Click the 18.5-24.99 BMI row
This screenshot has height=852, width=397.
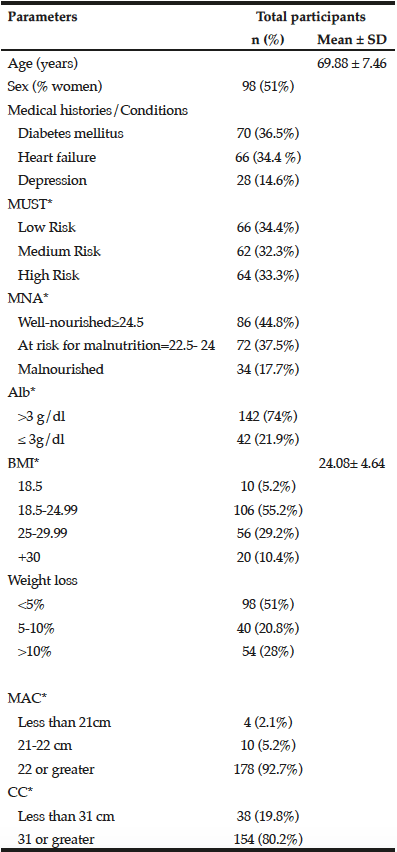(198, 510)
